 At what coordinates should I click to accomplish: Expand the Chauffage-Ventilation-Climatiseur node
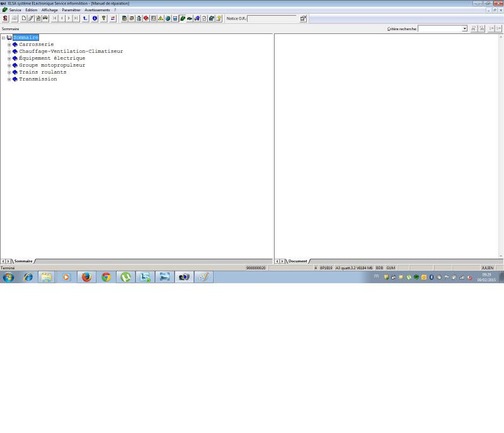[x=9, y=52]
